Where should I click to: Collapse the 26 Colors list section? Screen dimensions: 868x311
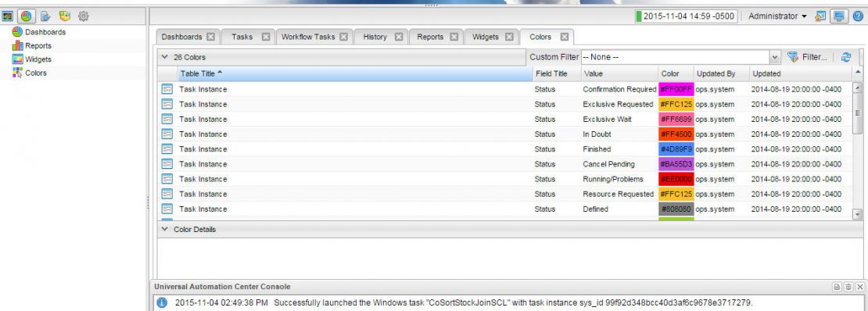coord(164,57)
